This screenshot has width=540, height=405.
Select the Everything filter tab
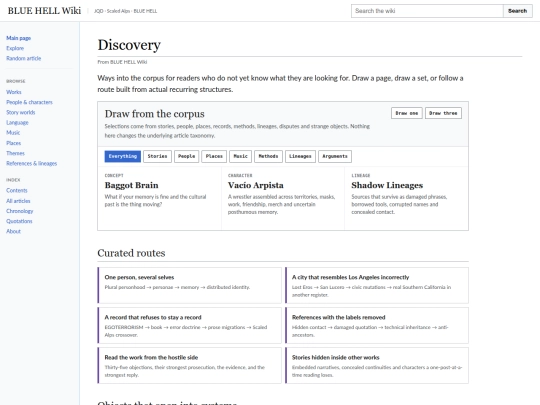click(123, 156)
